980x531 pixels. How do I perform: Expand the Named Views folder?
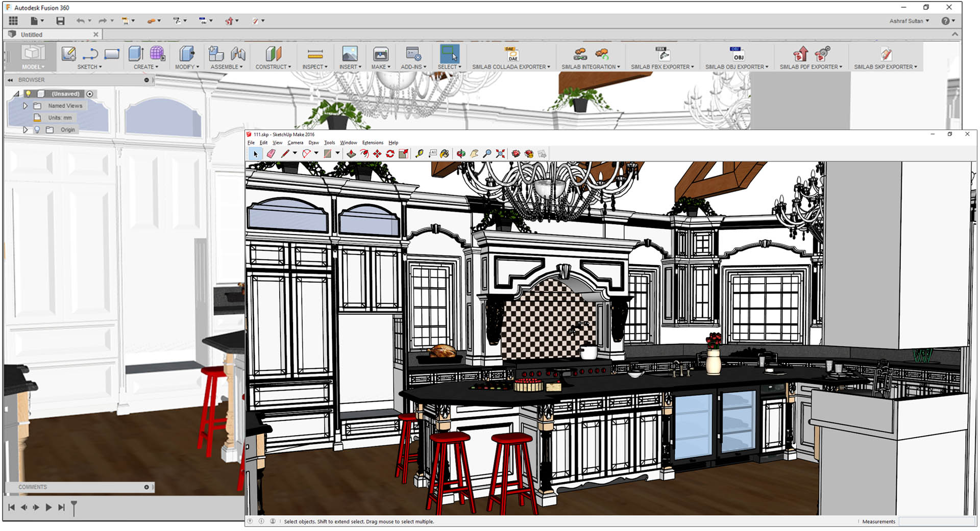click(x=25, y=106)
